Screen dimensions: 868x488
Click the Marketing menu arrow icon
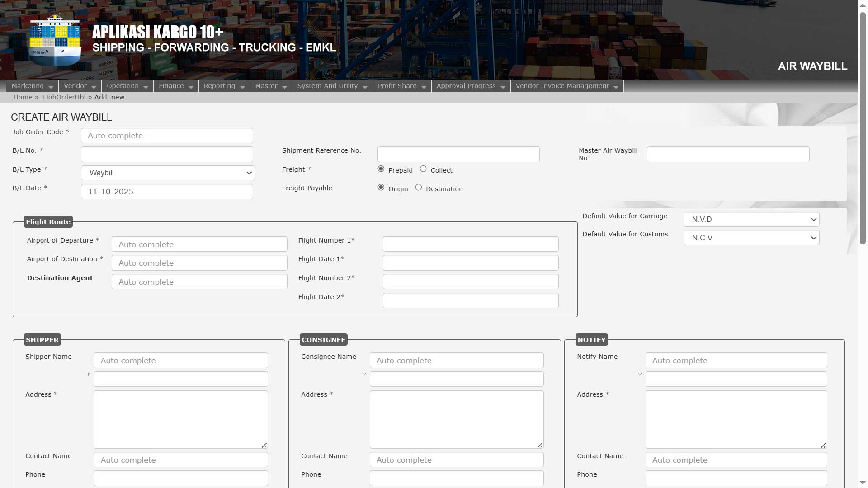(x=51, y=87)
